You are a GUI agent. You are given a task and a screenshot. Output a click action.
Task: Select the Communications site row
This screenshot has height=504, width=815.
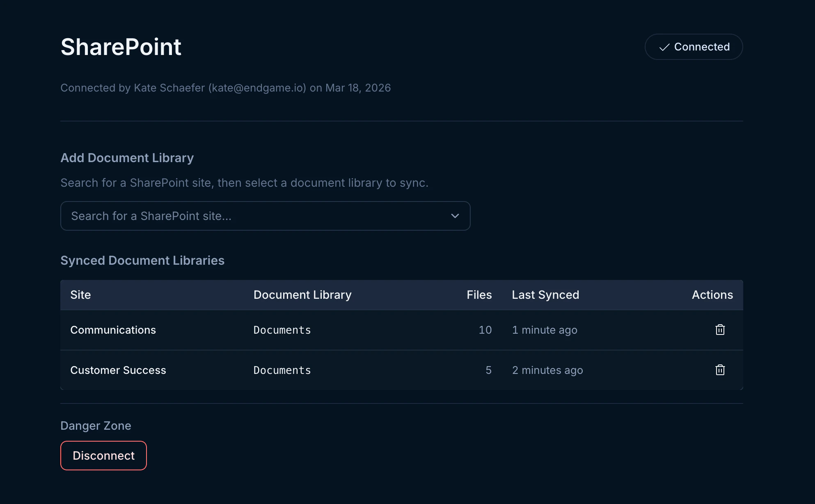point(113,330)
